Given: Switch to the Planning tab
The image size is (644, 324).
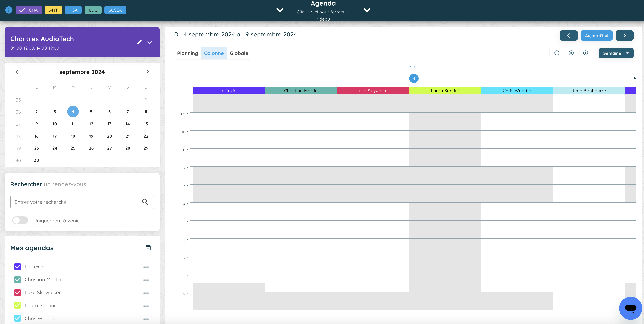Looking at the screenshot, I should pyautogui.click(x=187, y=53).
